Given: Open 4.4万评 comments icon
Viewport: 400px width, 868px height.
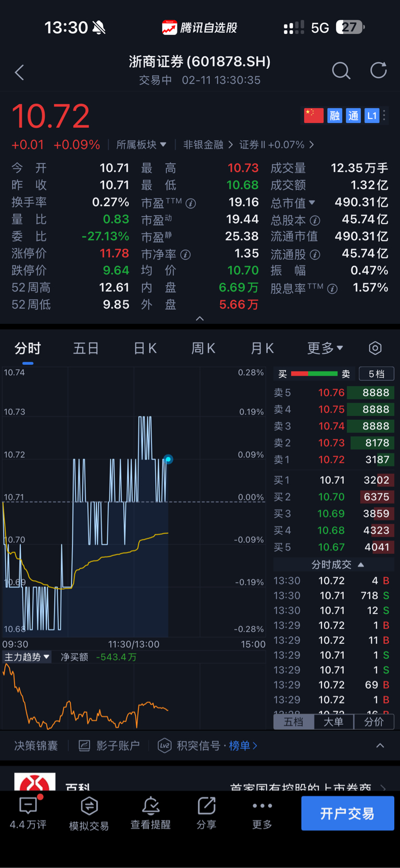Looking at the screenshot, I should click(28, 806).
